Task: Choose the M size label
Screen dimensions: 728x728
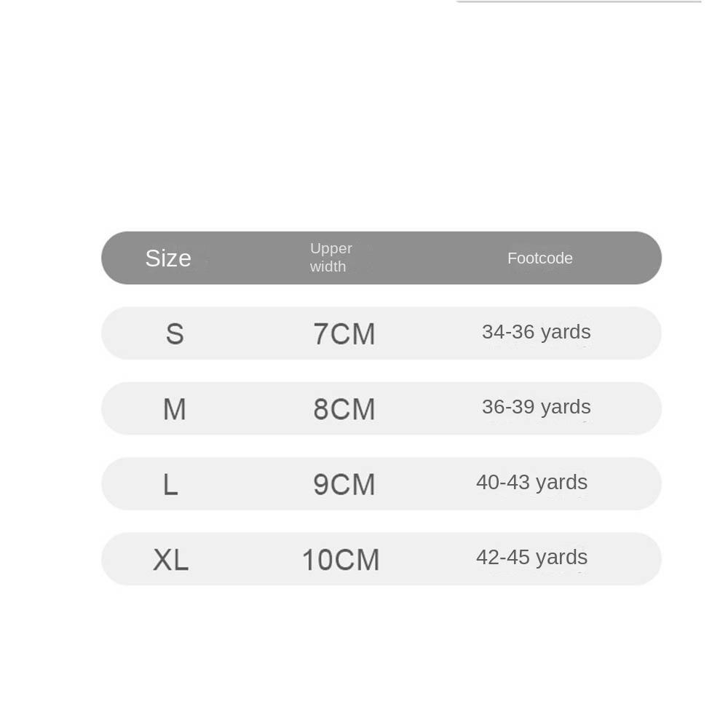Action: click(x=175, y=409)
